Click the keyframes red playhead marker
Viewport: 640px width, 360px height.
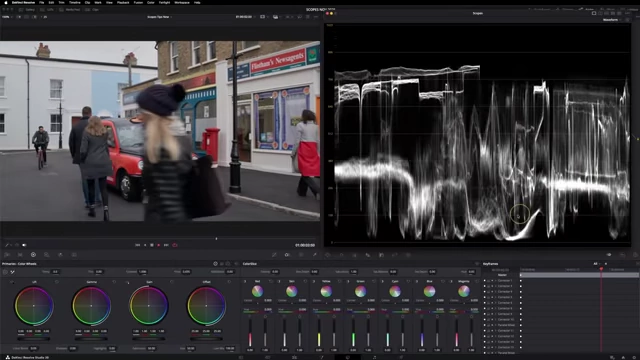tap(601, 269)
